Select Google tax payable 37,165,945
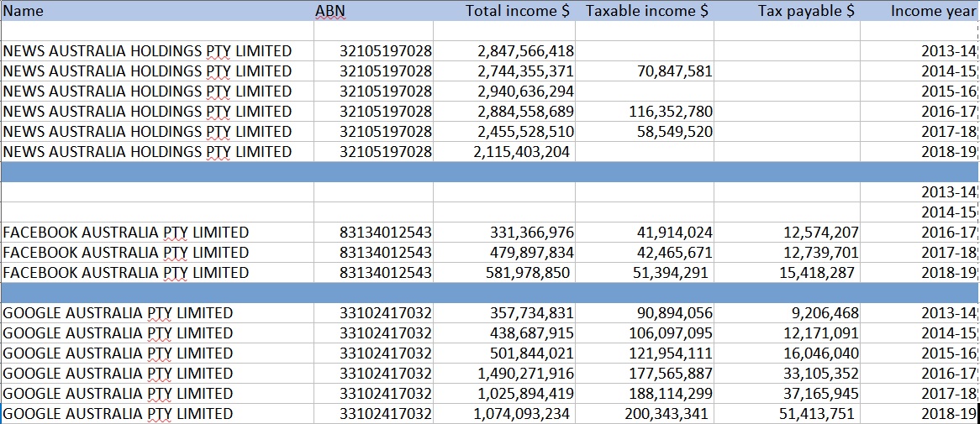980x424 pixels. tap(787, 394)
